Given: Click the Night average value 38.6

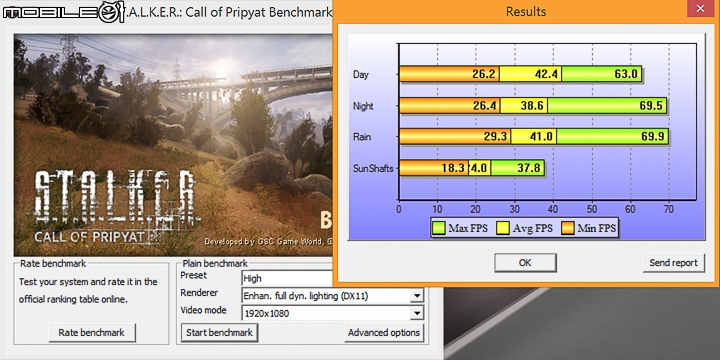Looking at the screenshot, I should click(x=533, y=106).
